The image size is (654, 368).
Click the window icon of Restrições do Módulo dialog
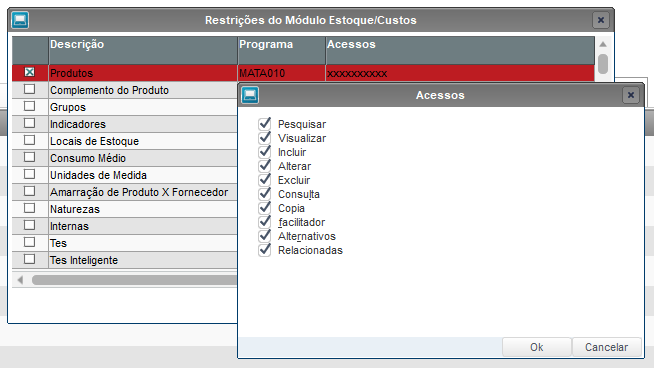(x=20, y=20)
